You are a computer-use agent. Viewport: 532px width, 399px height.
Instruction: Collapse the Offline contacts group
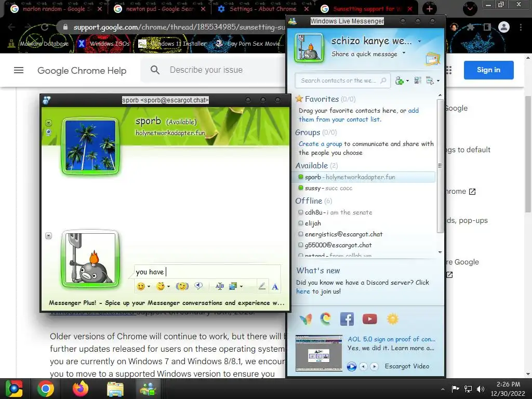(x=309, y=201)
